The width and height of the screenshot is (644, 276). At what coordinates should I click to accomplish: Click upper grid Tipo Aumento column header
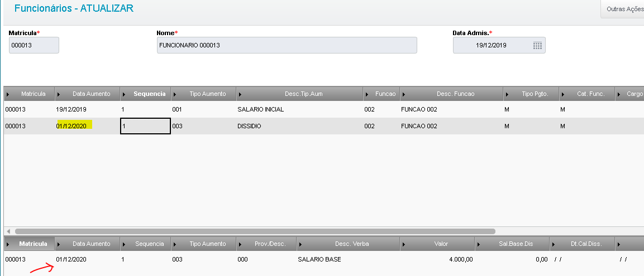point(204,94)
